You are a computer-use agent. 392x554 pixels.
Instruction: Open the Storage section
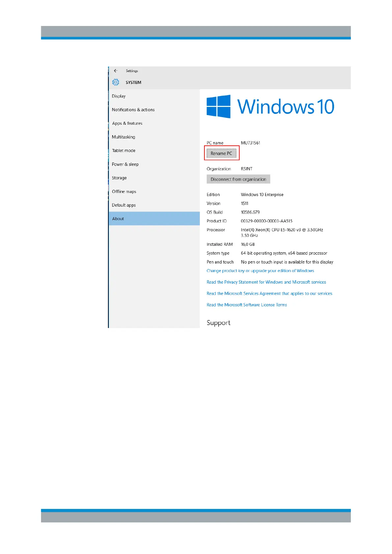pyautogui.click(x=154, y=178)
